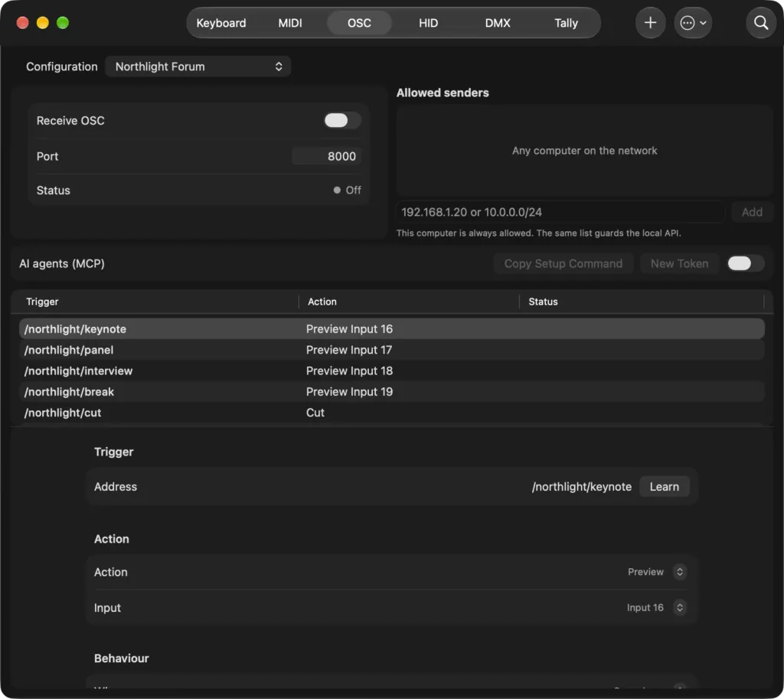Click the Preview Input 18 action cell

click(349, 371)
